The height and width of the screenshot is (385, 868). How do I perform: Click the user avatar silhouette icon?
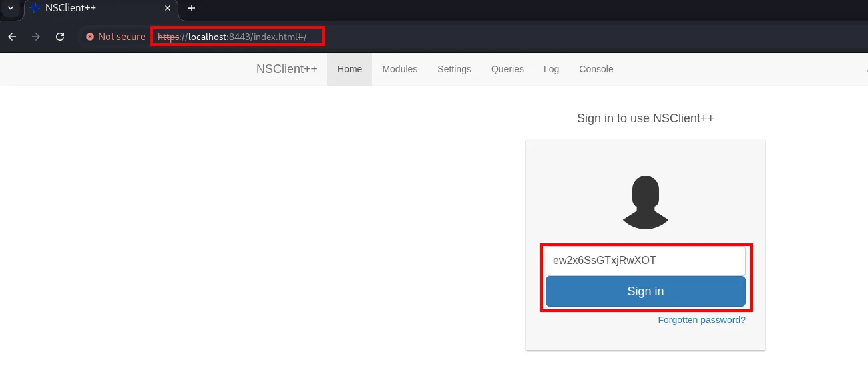click(x=646, y=202)
